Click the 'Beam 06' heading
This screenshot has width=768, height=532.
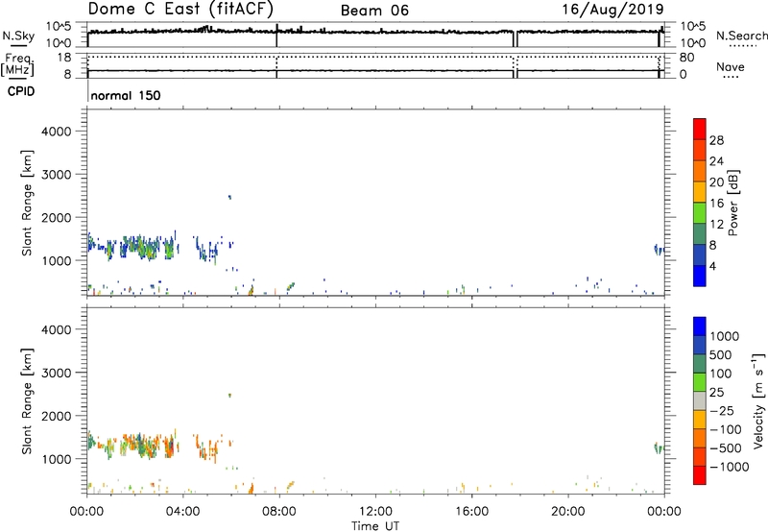click(374, 11)
